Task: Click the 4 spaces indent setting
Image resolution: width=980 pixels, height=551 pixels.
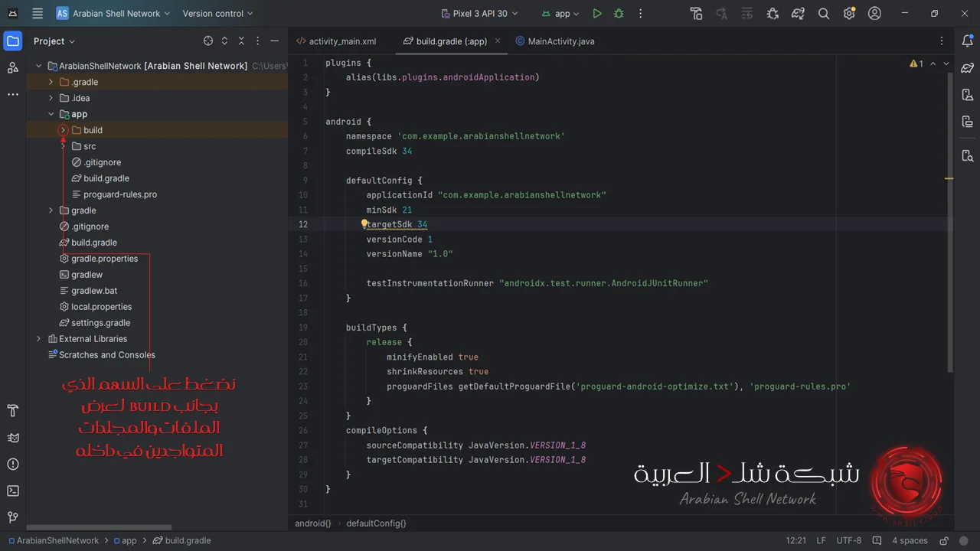Action: pyautogui.click(x=910, y=540)
